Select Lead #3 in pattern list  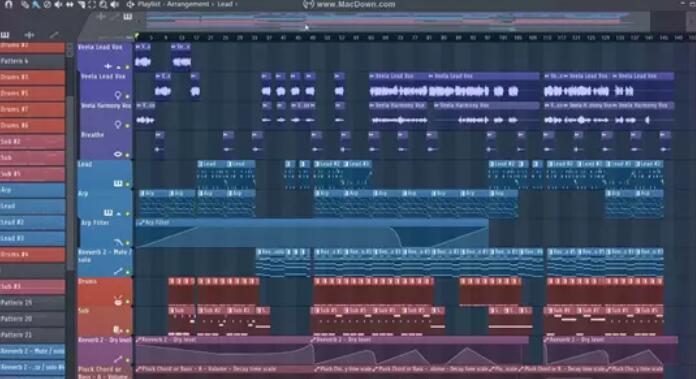click(32, 238)
